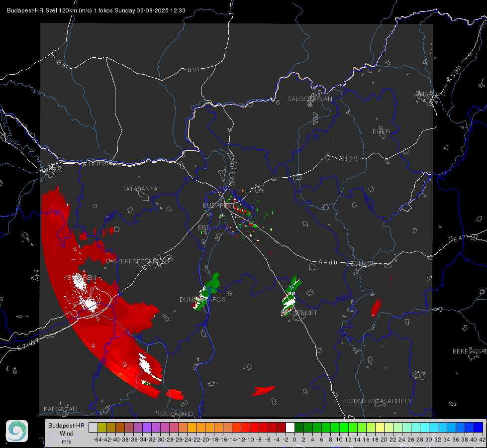Select the BÉKÉSCSABA city label

pos(470,351)
